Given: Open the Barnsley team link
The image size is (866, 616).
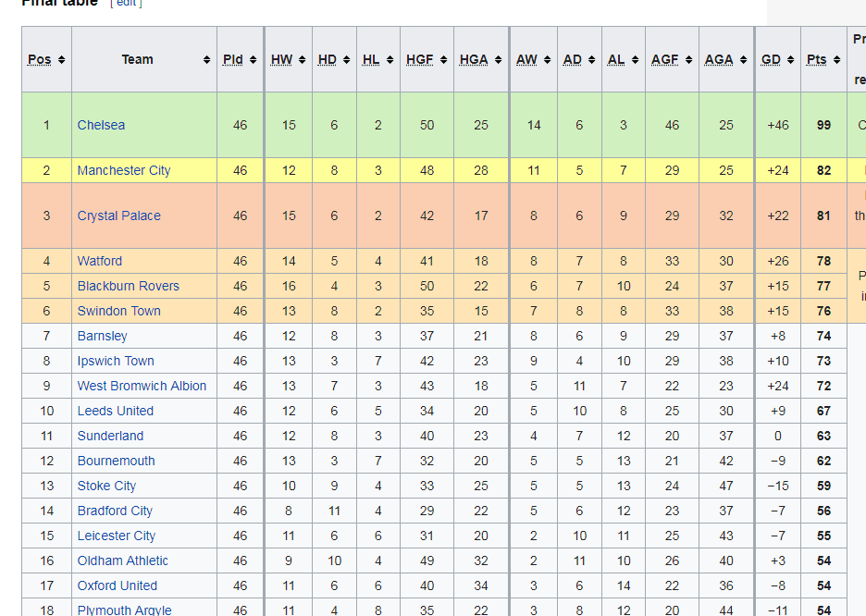Looking at the screenshot, I should (102, 336).
